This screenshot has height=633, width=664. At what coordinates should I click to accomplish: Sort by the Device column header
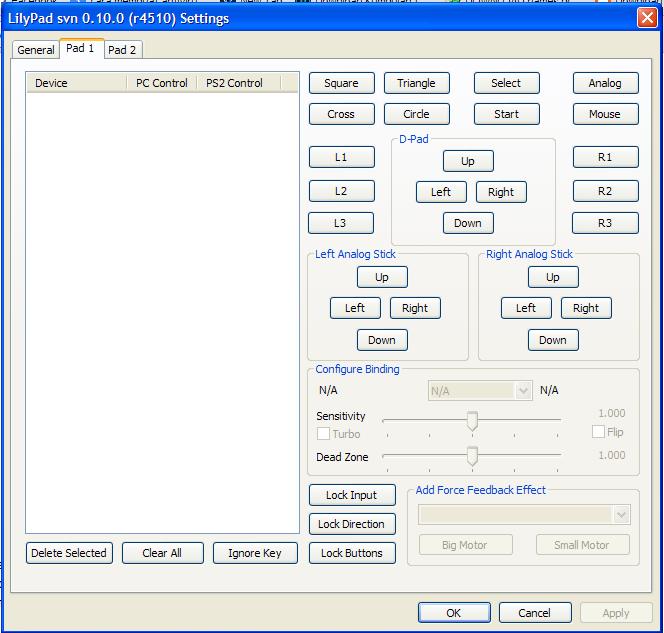pos(77,83)
